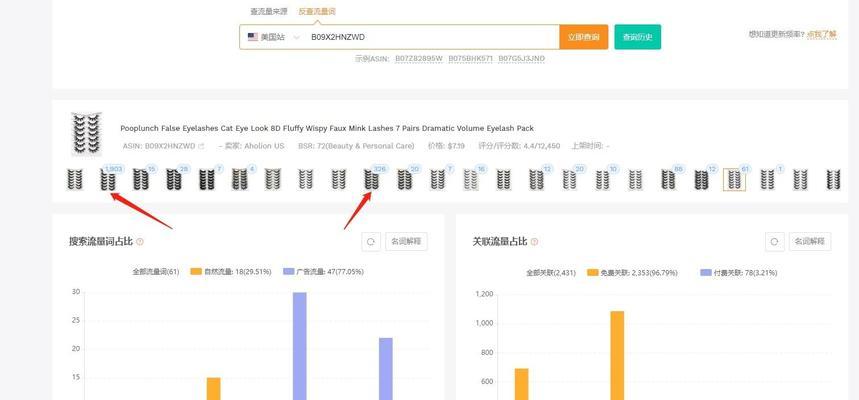Click the BSR: 72(Beauty & Personal Care) text

point(356,146)
